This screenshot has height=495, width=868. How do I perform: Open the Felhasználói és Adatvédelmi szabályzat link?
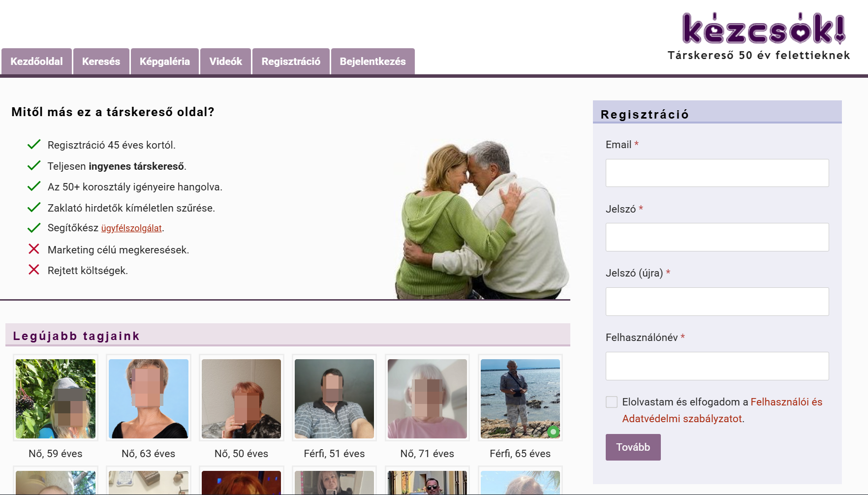[722, 410]
